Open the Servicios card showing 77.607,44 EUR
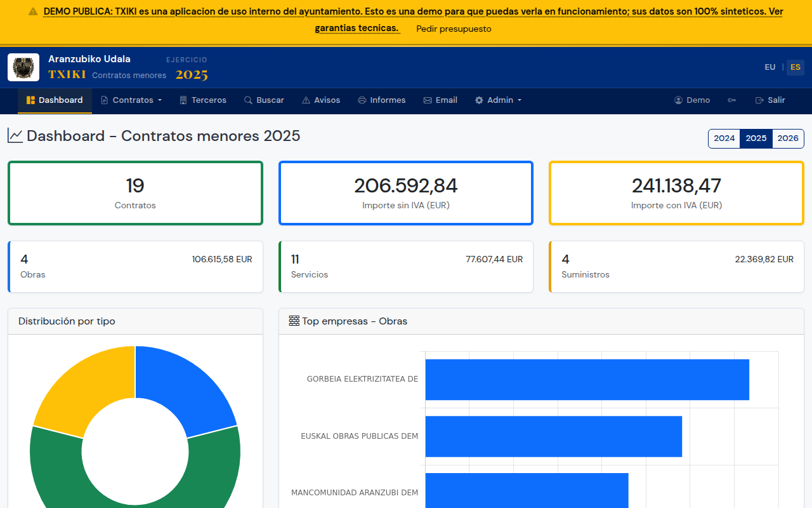The height and width of the screenshot is (508, 812). click(406, 267)
